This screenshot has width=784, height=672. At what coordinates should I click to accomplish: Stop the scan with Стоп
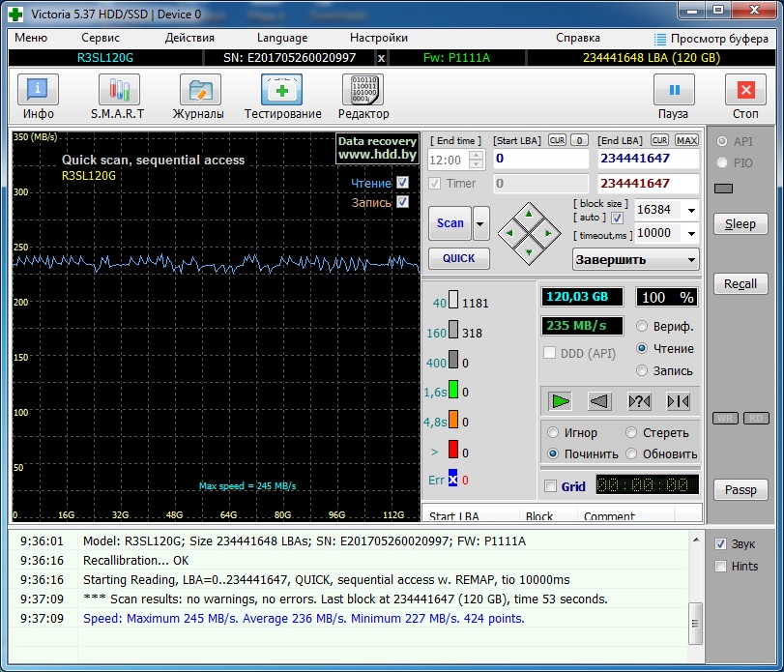tap(745, 97)
